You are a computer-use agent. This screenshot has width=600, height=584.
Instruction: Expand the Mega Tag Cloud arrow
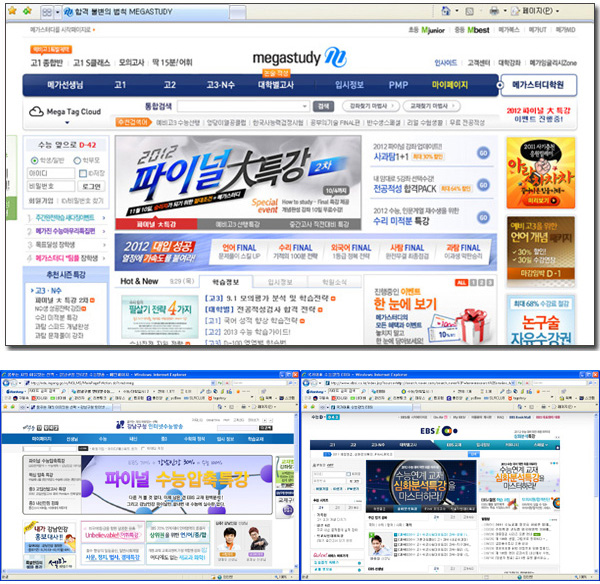pyautogui.click(x=67, y=123)
